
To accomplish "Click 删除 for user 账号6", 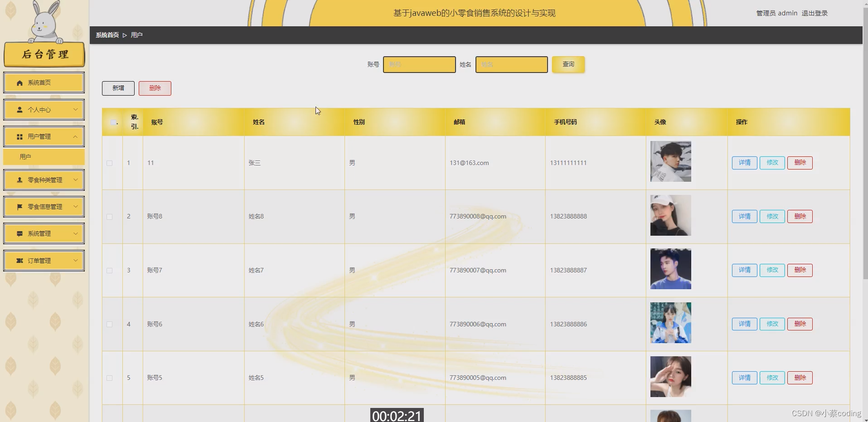I will tap(800, 324).
